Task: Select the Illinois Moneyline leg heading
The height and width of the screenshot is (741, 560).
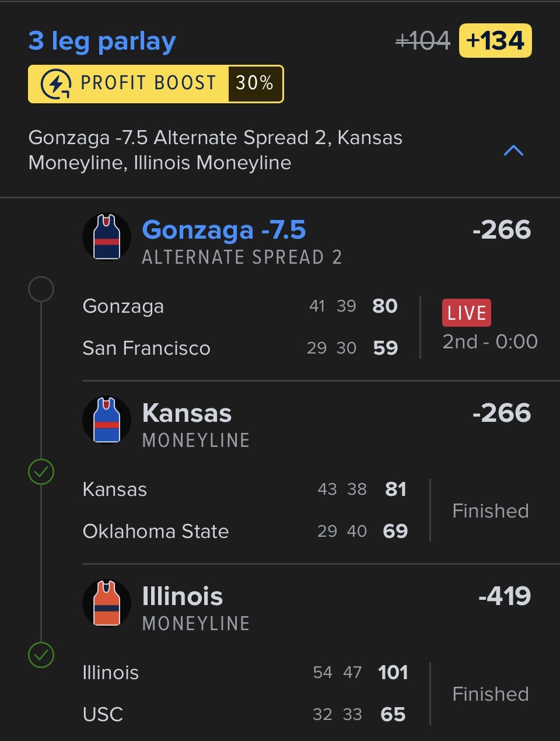Action: click(x=183, y=596)
